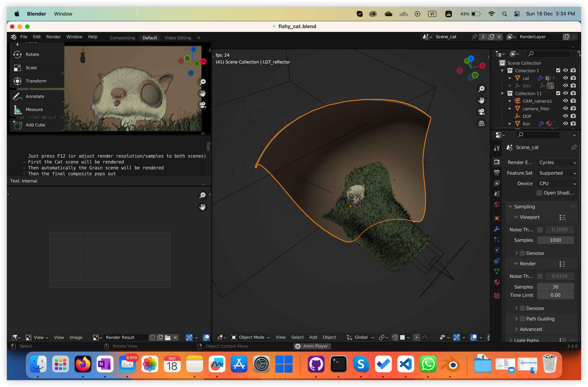Image resolution: width=588 pixels, height=387 pixels.
Task: Toggle camera view in main viewport
Action: (x=481, y=112)
